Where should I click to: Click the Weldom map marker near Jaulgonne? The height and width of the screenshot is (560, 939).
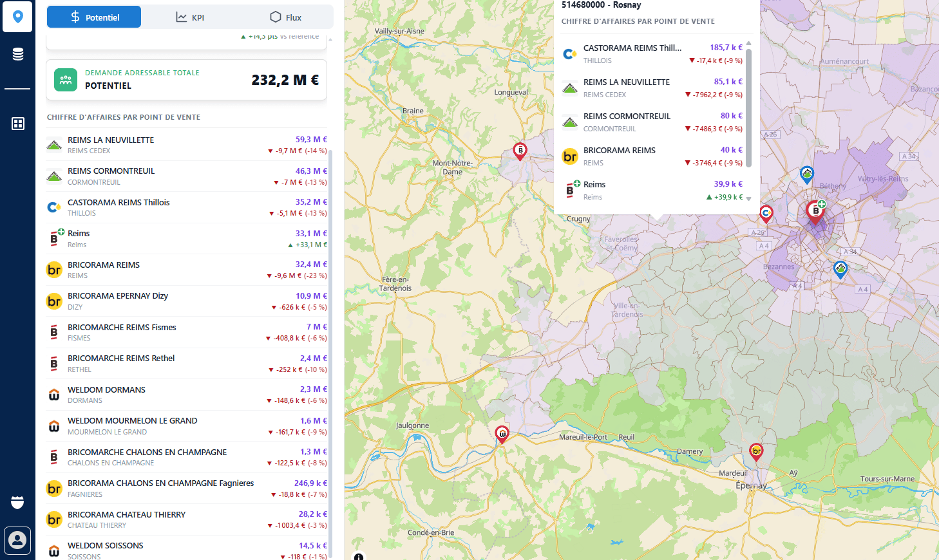pyautogui.click(x=502, y=434)
